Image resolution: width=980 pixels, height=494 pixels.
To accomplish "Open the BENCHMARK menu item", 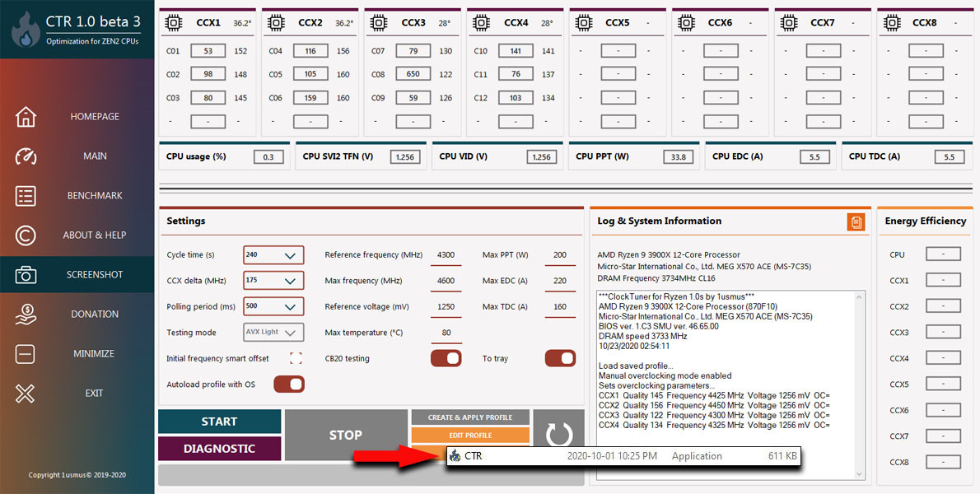I will pos(95,195).
